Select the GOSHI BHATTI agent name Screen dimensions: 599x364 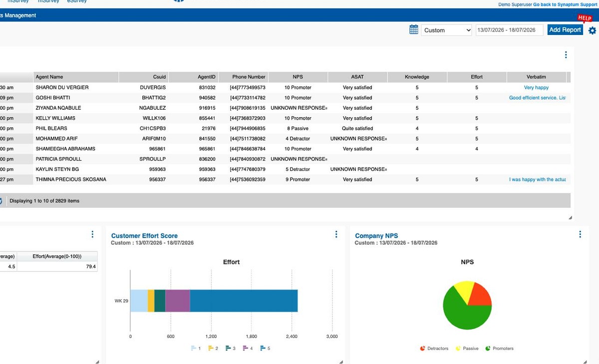click(52, 98)
